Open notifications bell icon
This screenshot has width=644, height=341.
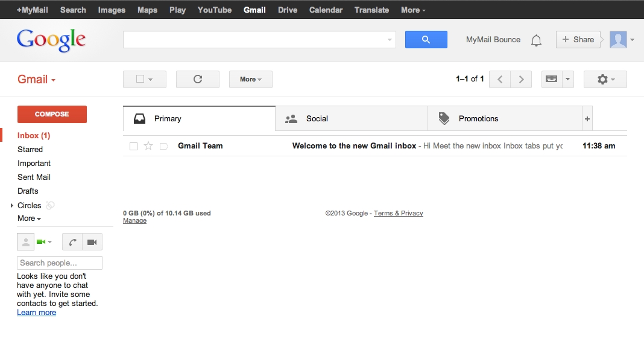536,40
